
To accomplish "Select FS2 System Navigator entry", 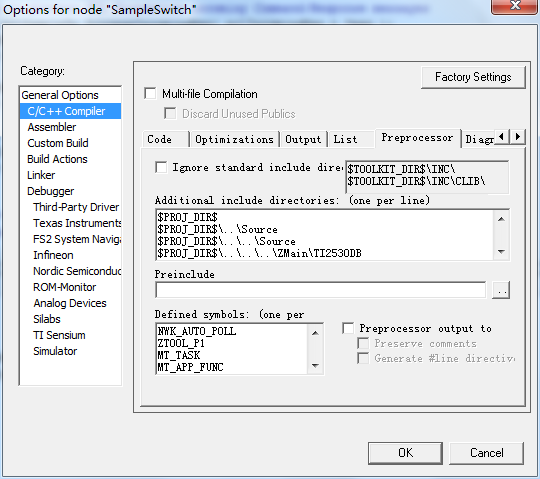I will point(77,239).
